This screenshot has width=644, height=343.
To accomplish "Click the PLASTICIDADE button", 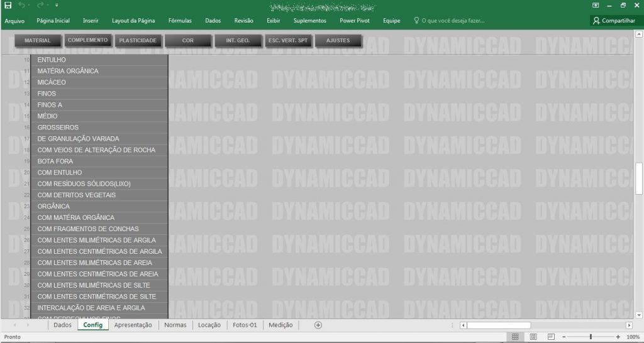I will coord(138,40).
